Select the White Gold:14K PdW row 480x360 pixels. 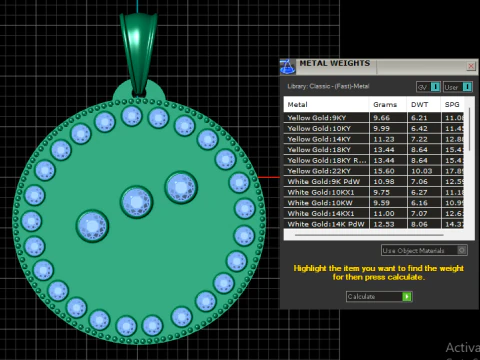pyautogui.click(x=374, y=224)
